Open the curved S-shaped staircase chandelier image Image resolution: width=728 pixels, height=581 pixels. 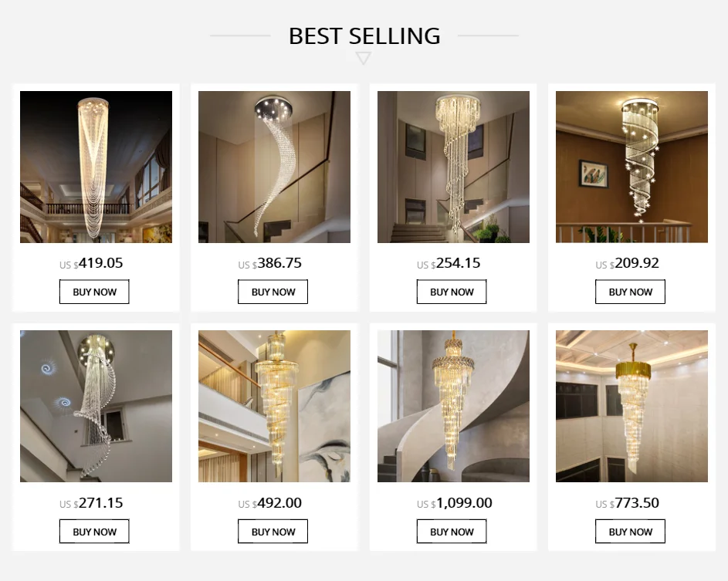pos(274,167)
